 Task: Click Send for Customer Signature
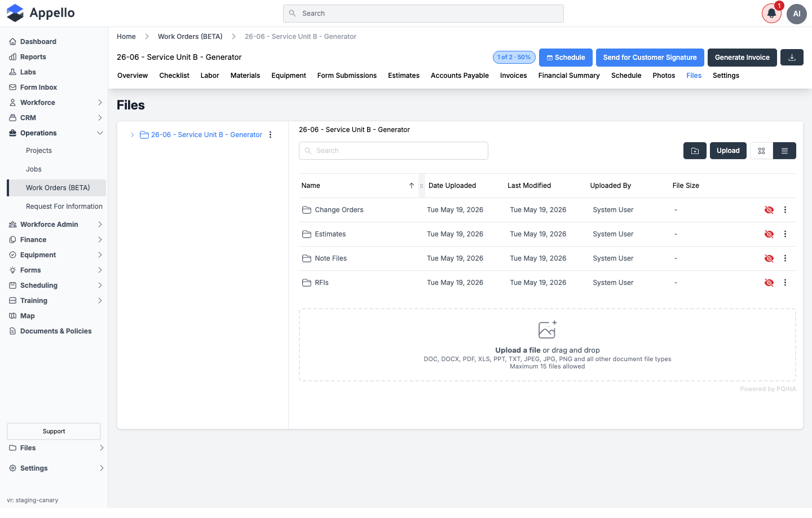click(650, 58)
